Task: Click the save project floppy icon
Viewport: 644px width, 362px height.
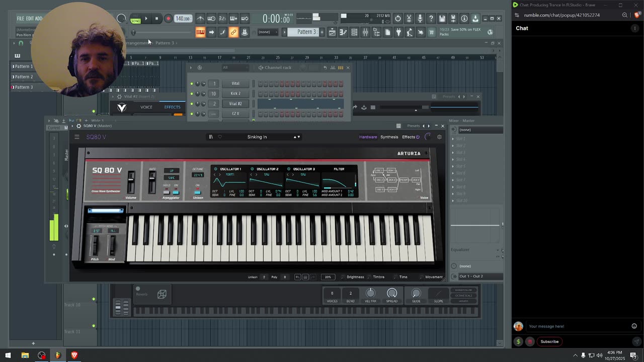Action: (442, 19)
